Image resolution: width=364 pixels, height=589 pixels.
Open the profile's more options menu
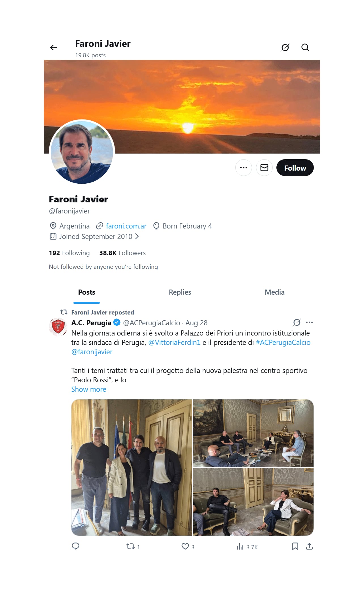click(x=244, y=167)
